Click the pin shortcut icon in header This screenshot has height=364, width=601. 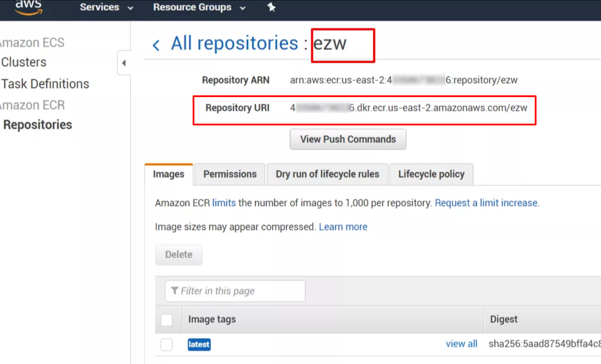point(272,7)
